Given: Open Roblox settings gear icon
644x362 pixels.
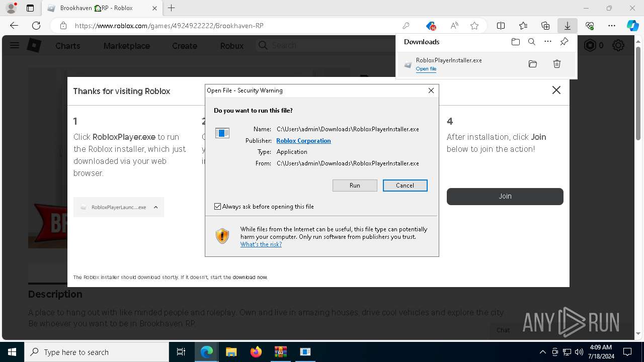Looking at the screenshot, I should pos(618,45).
